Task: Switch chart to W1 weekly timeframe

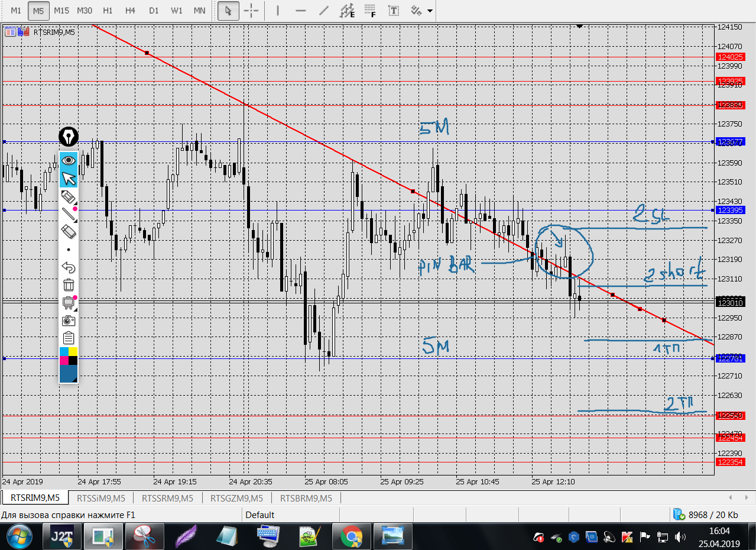Action: click(x=177, y=11)
